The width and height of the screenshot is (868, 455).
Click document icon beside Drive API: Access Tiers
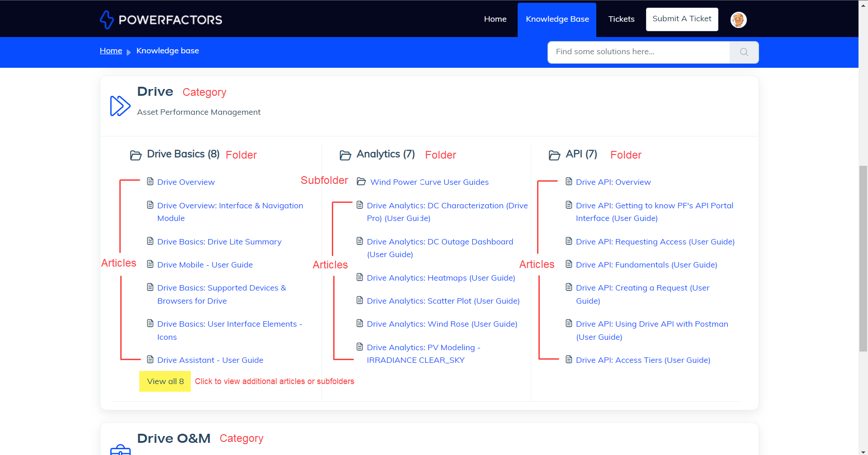pyautogui.click(x=569, y=360)
